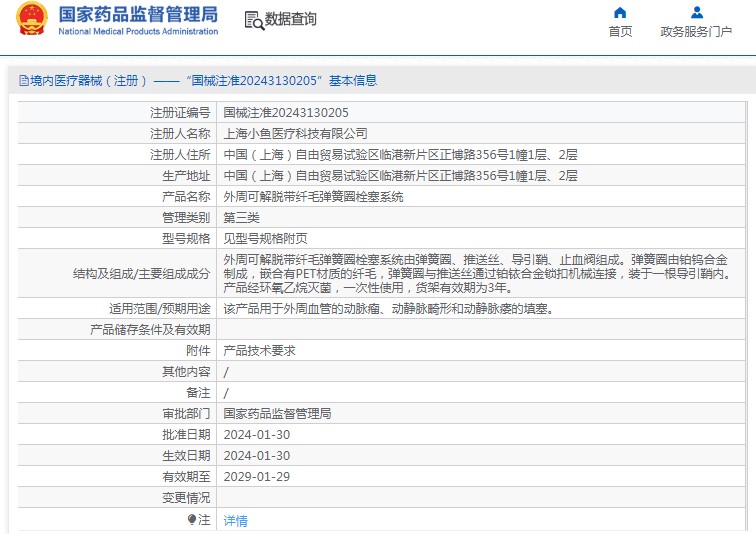756x534 pixels.
Task: Select the registration number 国械注准20243130205 value
Action: (286, 113)
